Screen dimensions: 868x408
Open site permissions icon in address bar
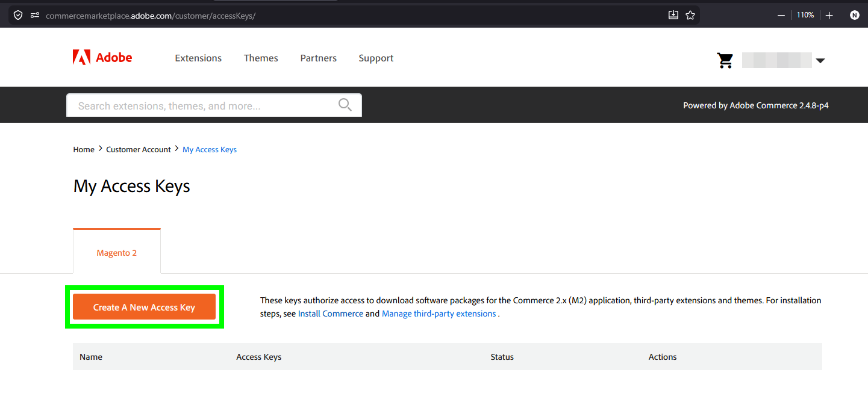(x=35, y=15)
